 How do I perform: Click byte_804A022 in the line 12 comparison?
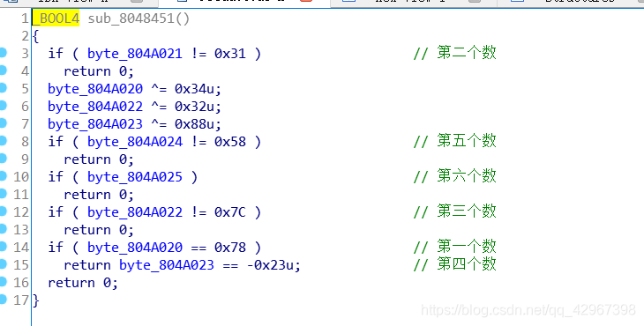(x=135, y=212)
